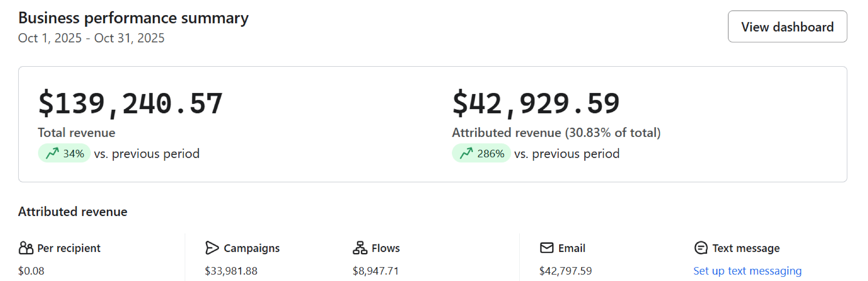Select the $139,240.57 total revenue figure
Image resolution: width=868 pixels, height=281 pixels.
tap(130, 103)
